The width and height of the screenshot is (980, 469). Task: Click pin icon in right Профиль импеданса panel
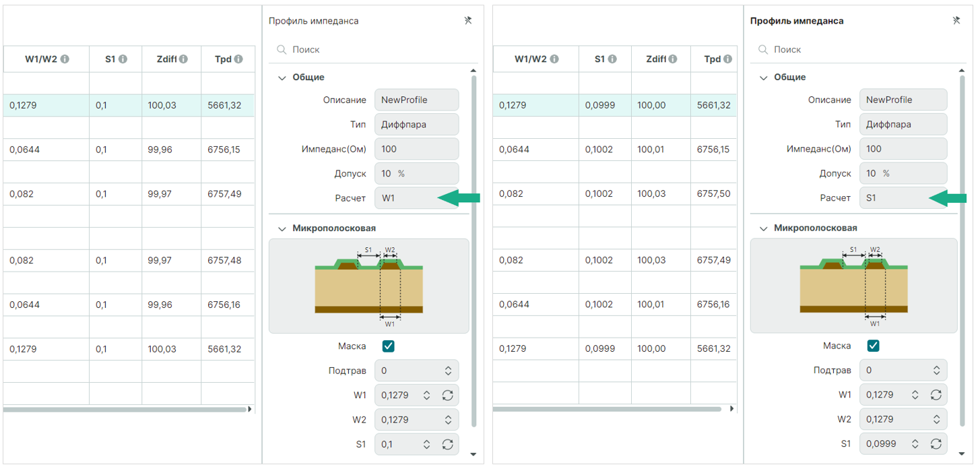click(x=956, y=21)
